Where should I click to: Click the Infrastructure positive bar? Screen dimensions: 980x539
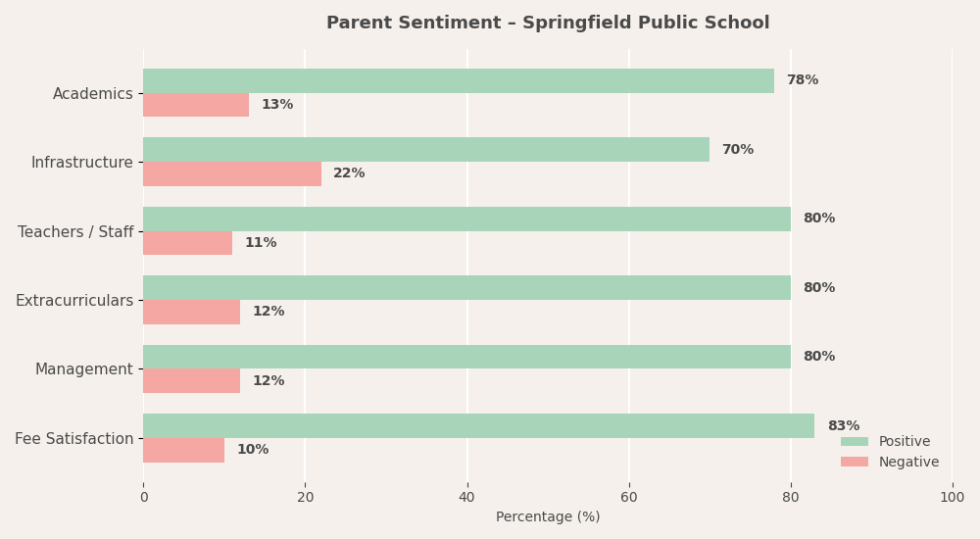[426, 149]
